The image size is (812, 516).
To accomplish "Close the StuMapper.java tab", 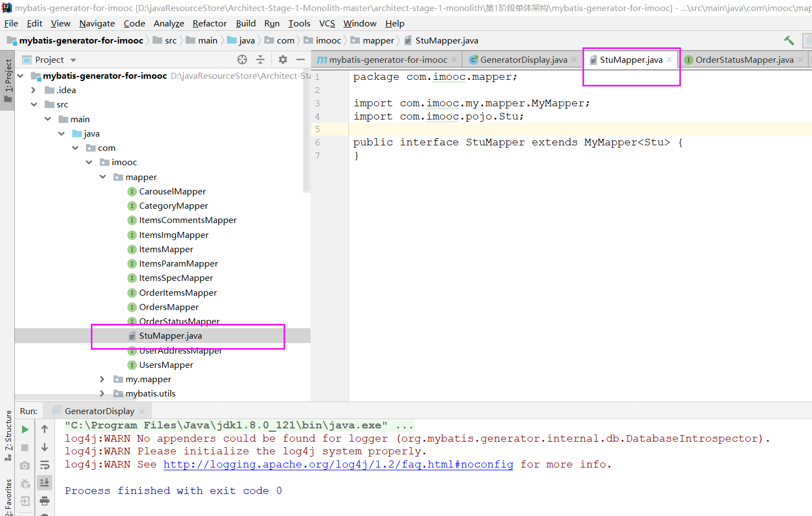I will [669, 59].
